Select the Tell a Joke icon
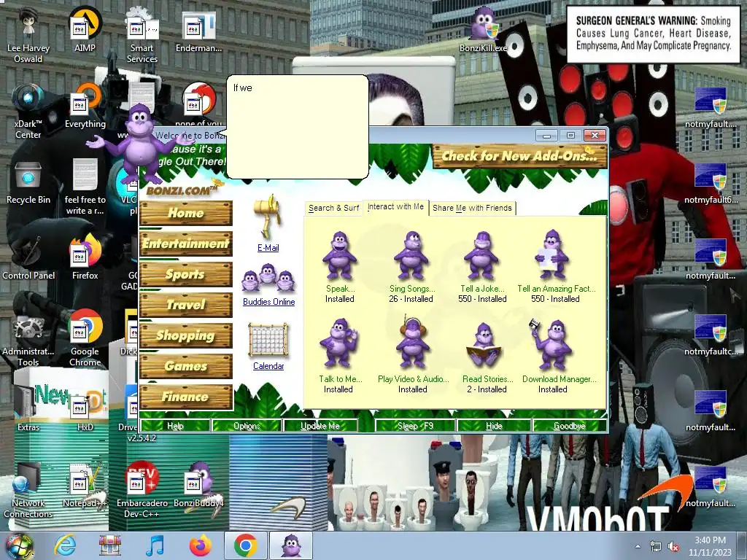The height and width of the screenshot is (560, 747). pos(481,256)
